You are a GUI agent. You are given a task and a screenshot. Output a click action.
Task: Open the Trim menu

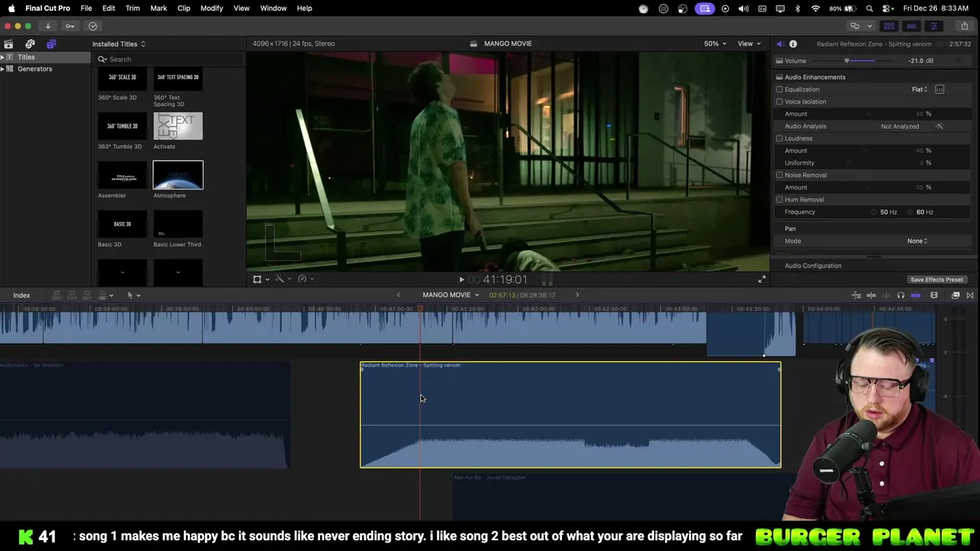click(x=132, y=8)
